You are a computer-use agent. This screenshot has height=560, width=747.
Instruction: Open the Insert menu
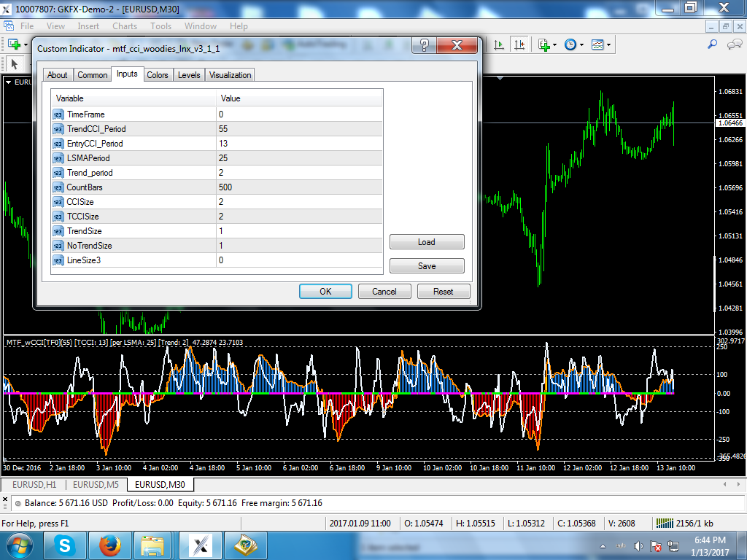[88, 26]
